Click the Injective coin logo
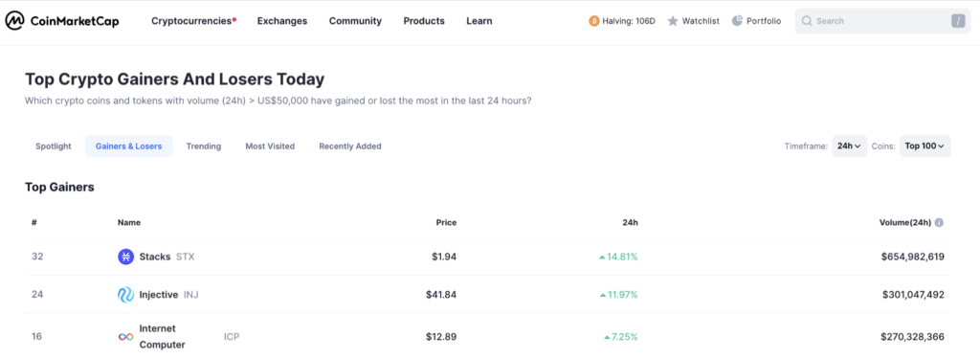Image resolution: width=980 pixels, height=359 pixels. coord(125,295)
